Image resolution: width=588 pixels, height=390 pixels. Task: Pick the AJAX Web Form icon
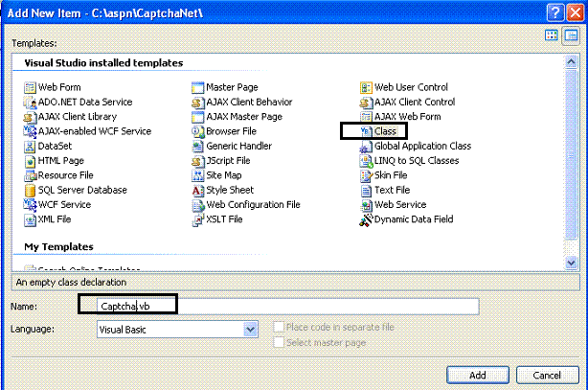[366, 117]
